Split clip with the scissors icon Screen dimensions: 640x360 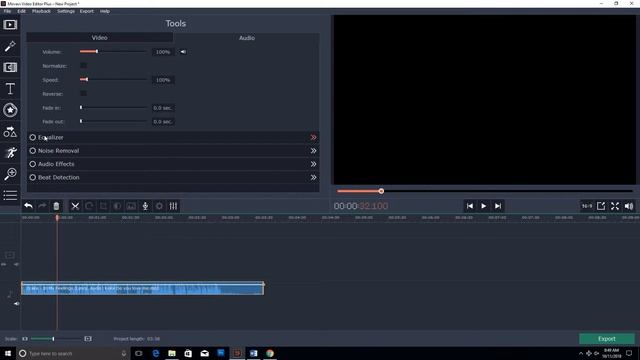pyautogui.click(x=75, y=206)
